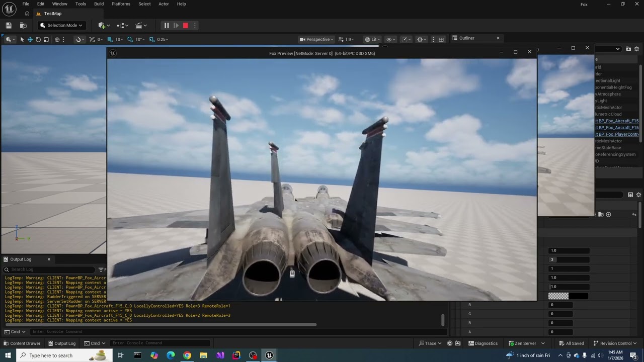Open the Cinematics clapperboard dropdown
The image size is (644, 362).
click(x=141, y=25)
